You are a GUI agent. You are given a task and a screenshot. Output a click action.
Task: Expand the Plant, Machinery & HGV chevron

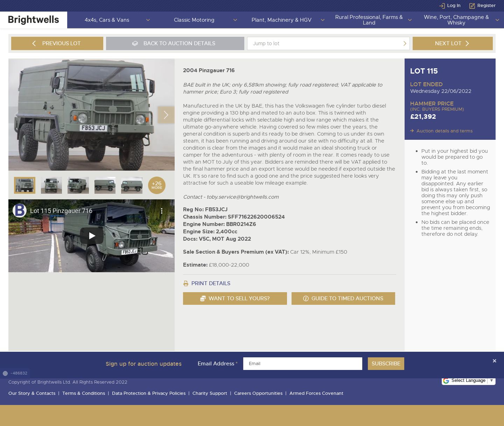(323, 20)
